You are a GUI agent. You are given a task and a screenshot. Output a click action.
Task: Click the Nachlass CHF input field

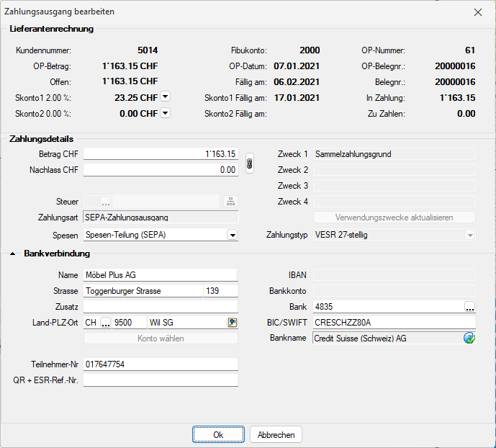161,170
